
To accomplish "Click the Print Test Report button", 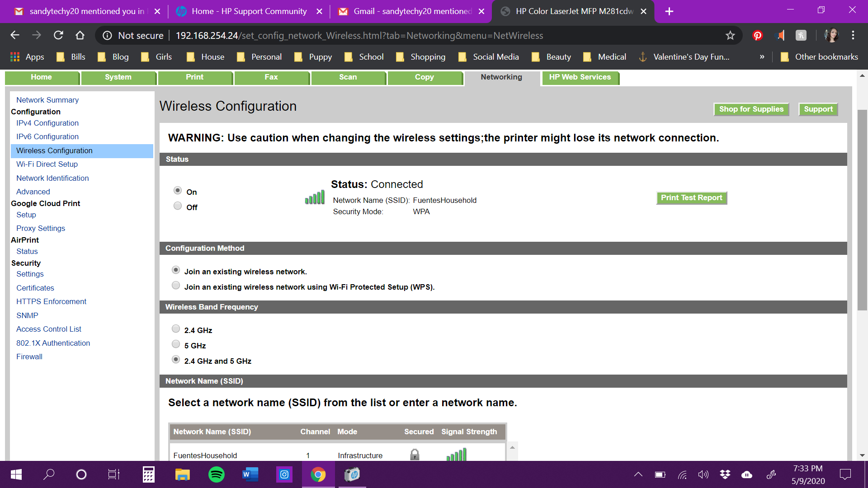I will coord(691,197).
